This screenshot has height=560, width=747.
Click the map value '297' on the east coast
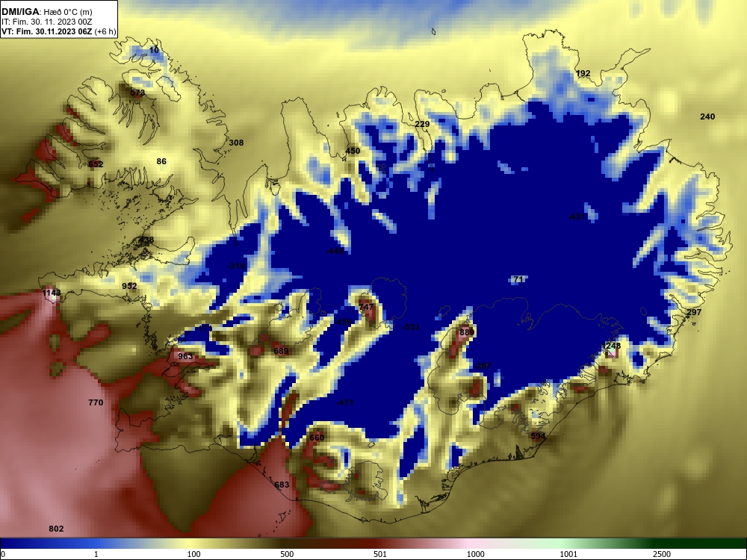click(694, 312)
